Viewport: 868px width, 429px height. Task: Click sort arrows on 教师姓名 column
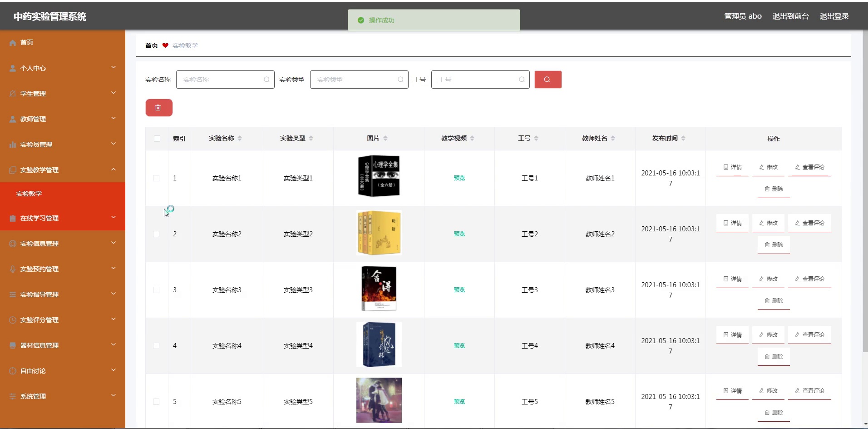pyautogui.click(x=613, y=138)
